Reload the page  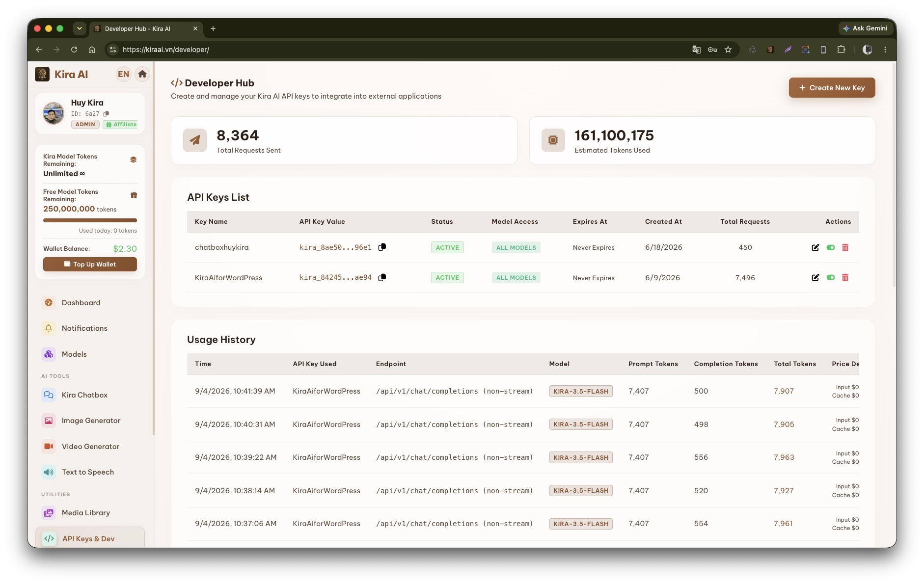point(74,50)
